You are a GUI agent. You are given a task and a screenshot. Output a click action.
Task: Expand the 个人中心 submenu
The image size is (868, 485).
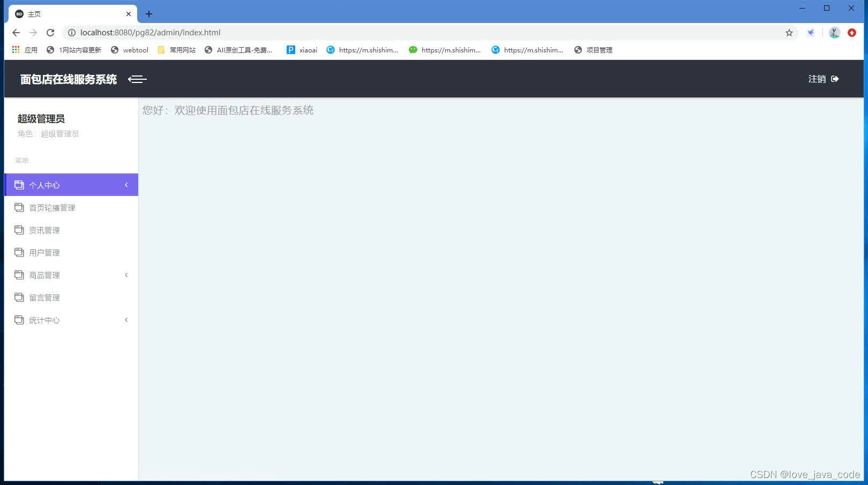click(126, 185)
